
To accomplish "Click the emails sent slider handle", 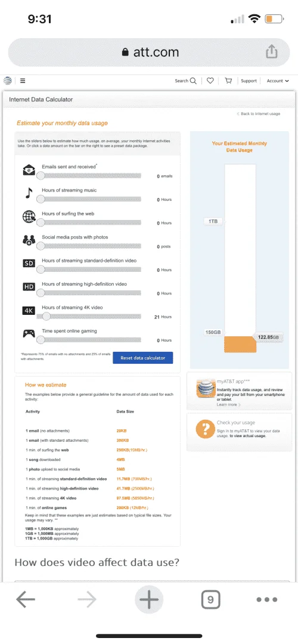I will 41,175.
